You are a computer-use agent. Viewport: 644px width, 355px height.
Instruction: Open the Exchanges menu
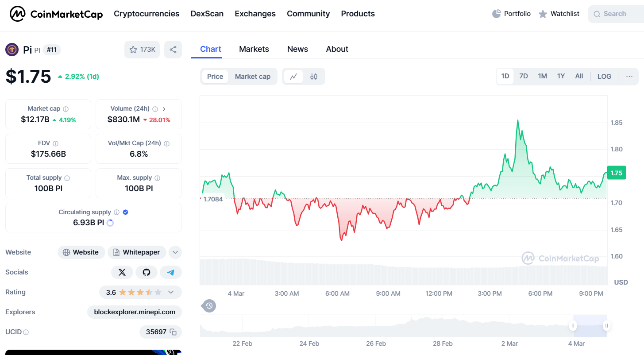click(x=255, y=14)
